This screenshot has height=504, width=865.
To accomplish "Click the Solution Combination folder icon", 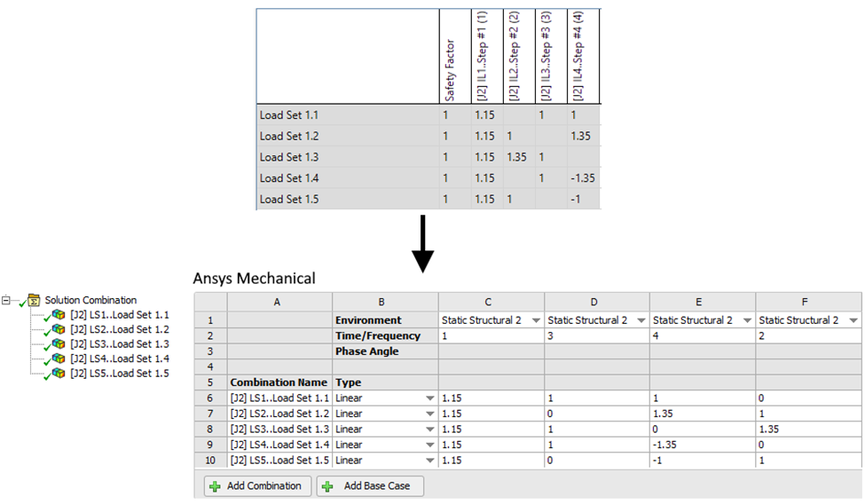I will [x=35, y=300].
